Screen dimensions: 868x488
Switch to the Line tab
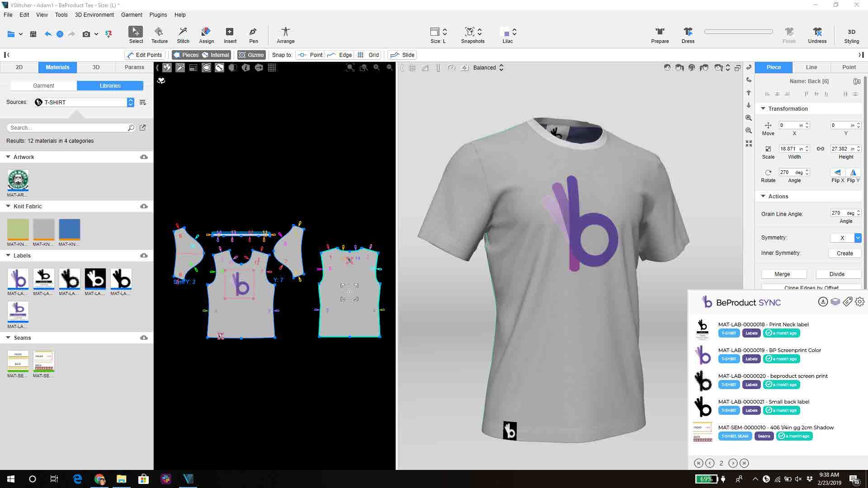(x=811, y=67)
